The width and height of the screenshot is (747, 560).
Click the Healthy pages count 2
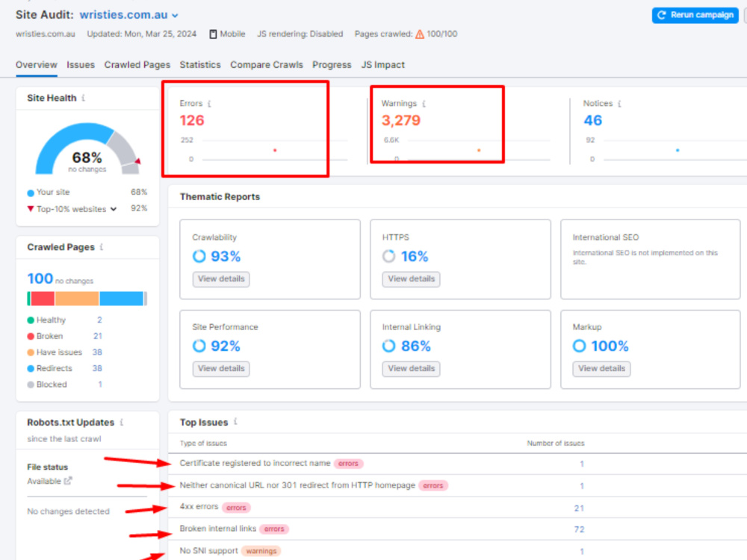pos(99,320)
